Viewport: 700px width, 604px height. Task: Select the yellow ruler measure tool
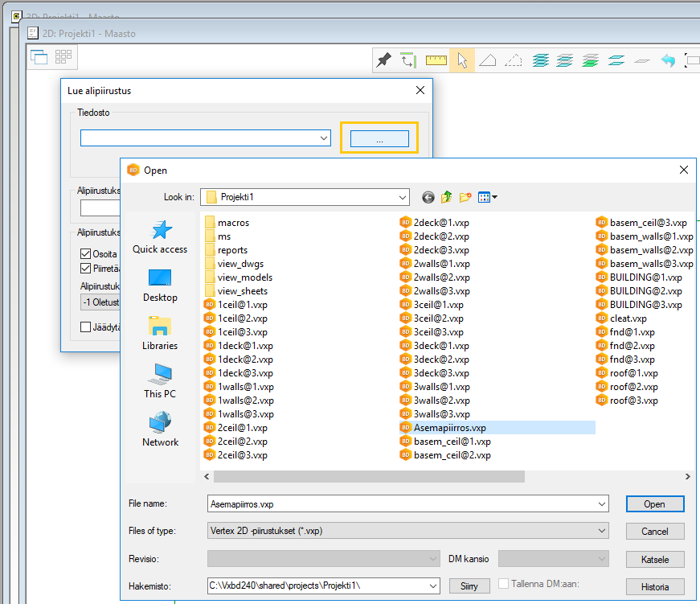coord(436,60)
